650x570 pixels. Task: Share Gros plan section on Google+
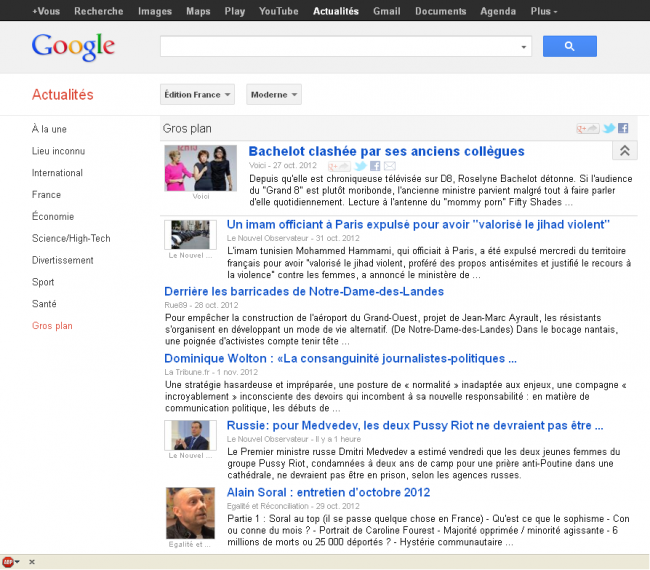(x=587, y=129)
